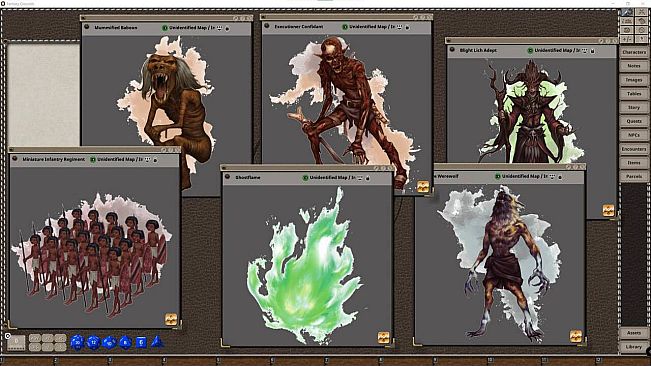
Task: Click the Blight Lich Adept name field
Action: pos(478,50)
